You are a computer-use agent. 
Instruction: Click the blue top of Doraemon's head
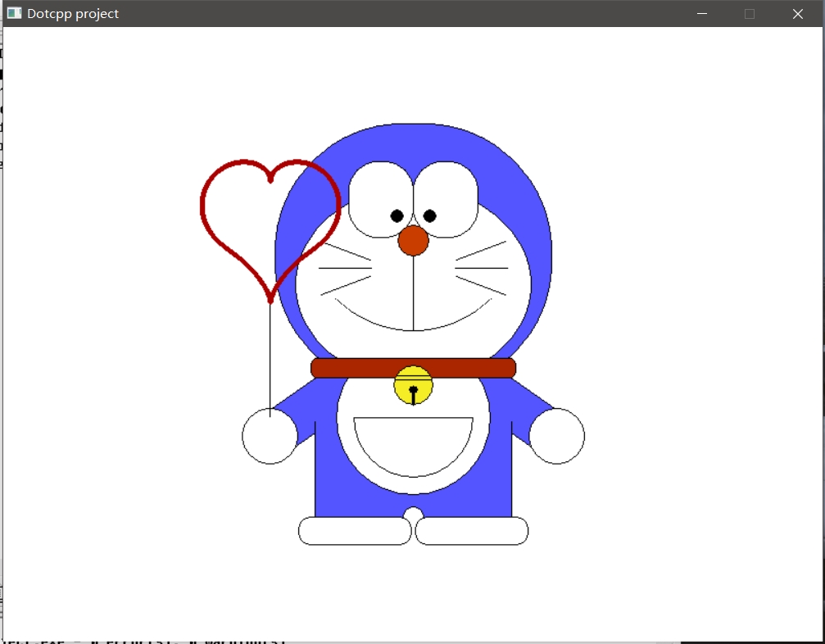(x=413, y=141)
